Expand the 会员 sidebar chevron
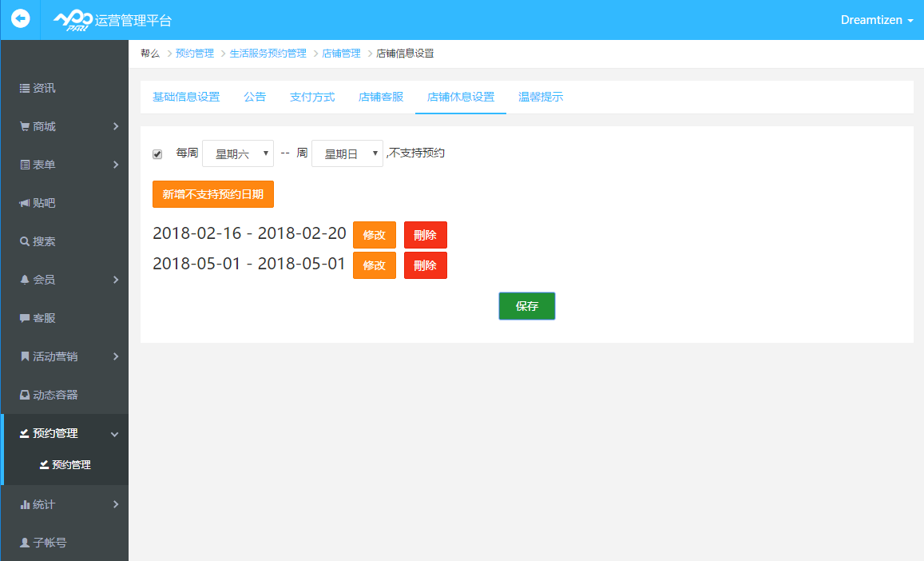Screen dimensions: 924x561 pyautogui.click(x=116, y=280)
